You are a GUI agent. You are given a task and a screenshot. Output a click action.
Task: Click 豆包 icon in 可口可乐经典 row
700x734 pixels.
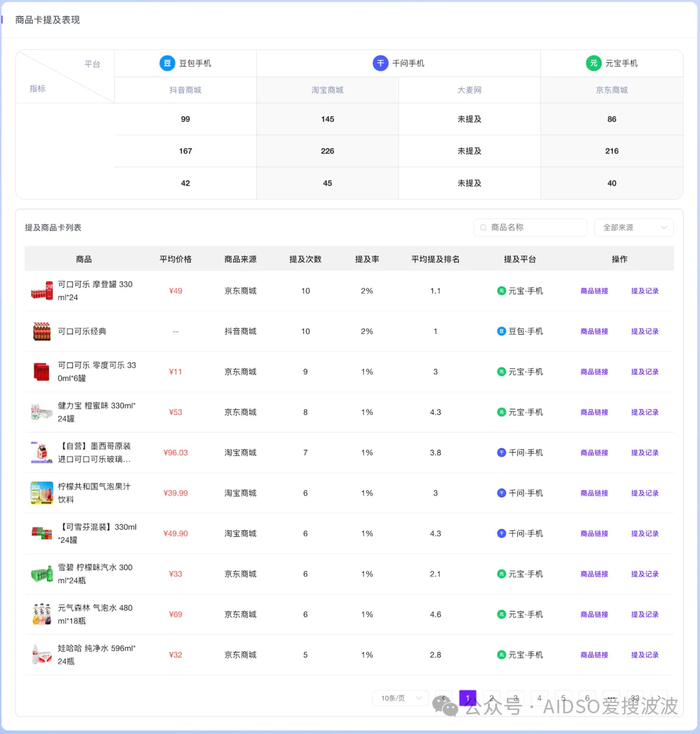pyautogui.click(x=501, y=331)
